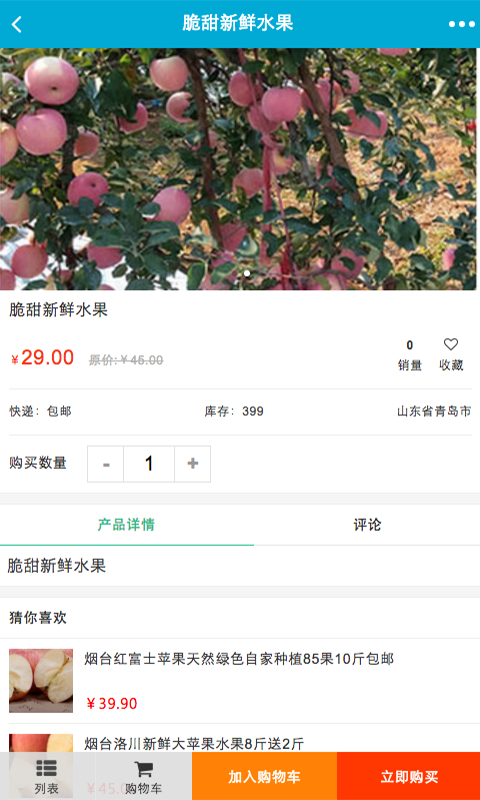Click the main apple orchard product image

pyautogui.click(x=238, y=169)
